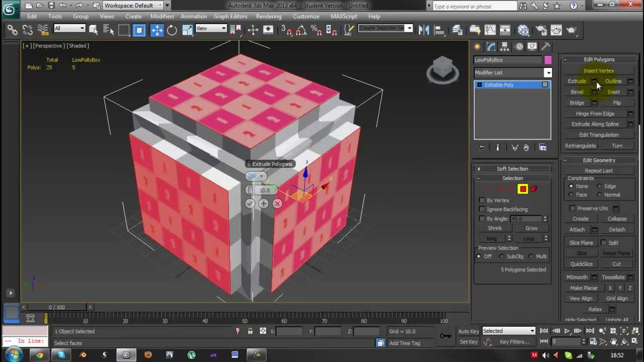Set Preview Selection to SubObj
This screenshot has width=644, height=362.
(x=502, y=256)
